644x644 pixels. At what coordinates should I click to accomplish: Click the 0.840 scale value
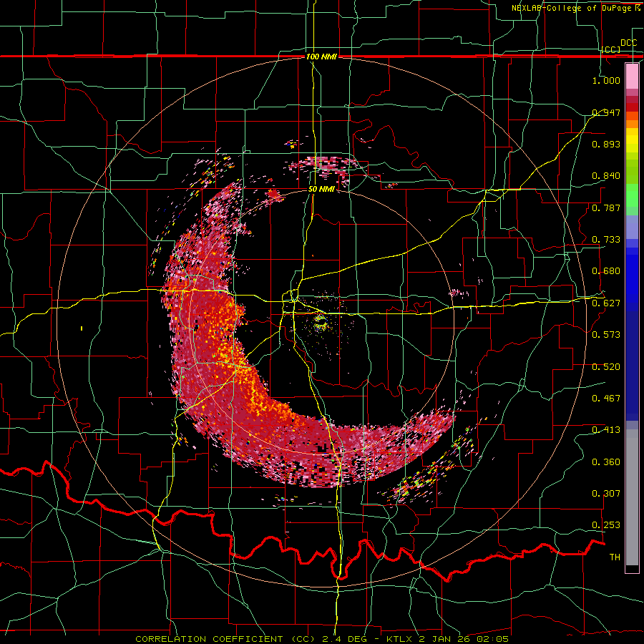(606, 176)
